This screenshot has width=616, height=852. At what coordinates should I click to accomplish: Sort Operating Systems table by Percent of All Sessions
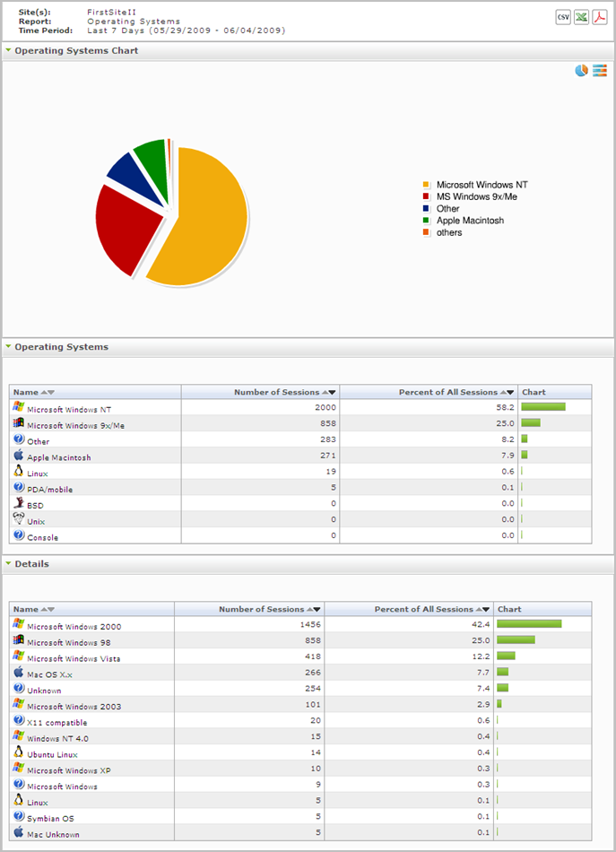point(507,392)
